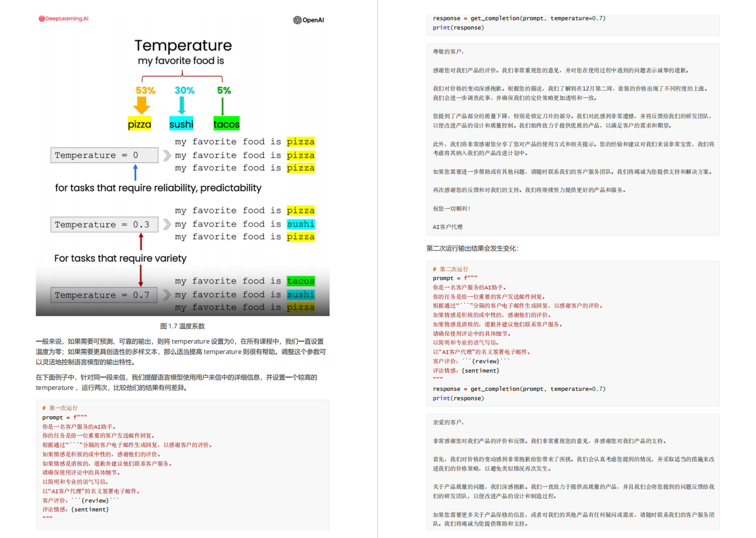Viewport: 756px width, 538px height.
Task: Click the line starting '再次感谢您的反馈'
Action: (530, 190)
